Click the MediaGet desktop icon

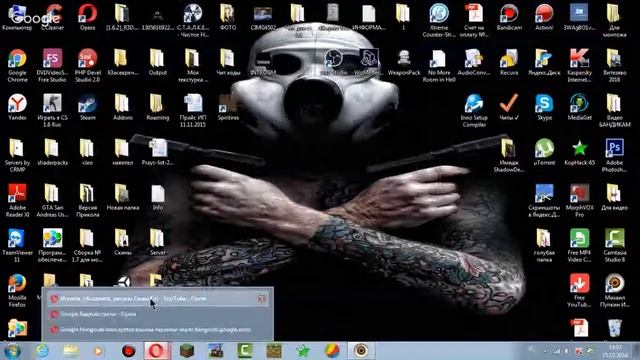(x=579, y=107)
